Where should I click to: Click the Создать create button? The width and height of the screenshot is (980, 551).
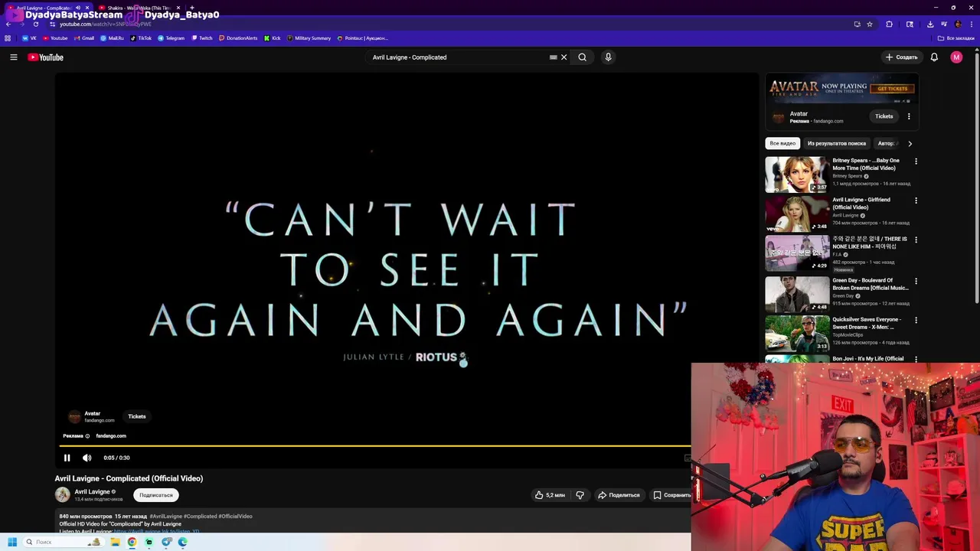[902, 57]
